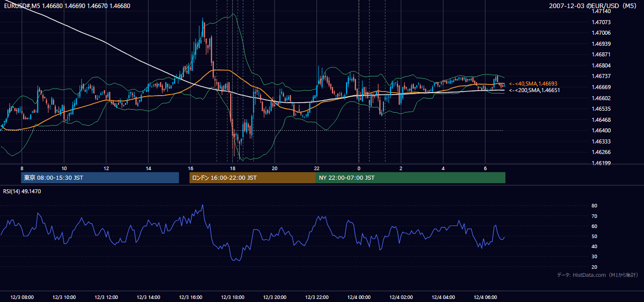Select the 12/4 02:00 date label
Screen dimensions: 644x302
(401, 297)
